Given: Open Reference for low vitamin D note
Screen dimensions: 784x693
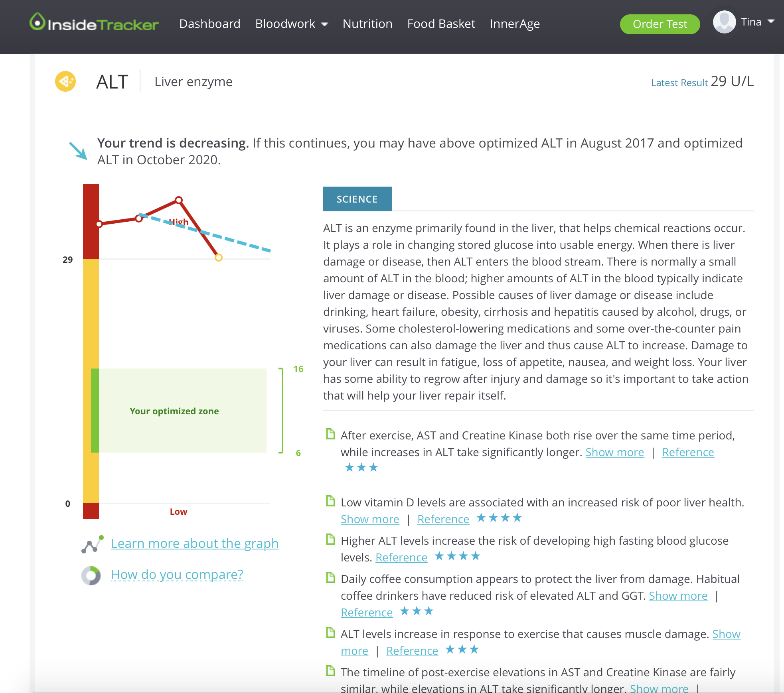Looking at the screenshot, I should [443, 519].
